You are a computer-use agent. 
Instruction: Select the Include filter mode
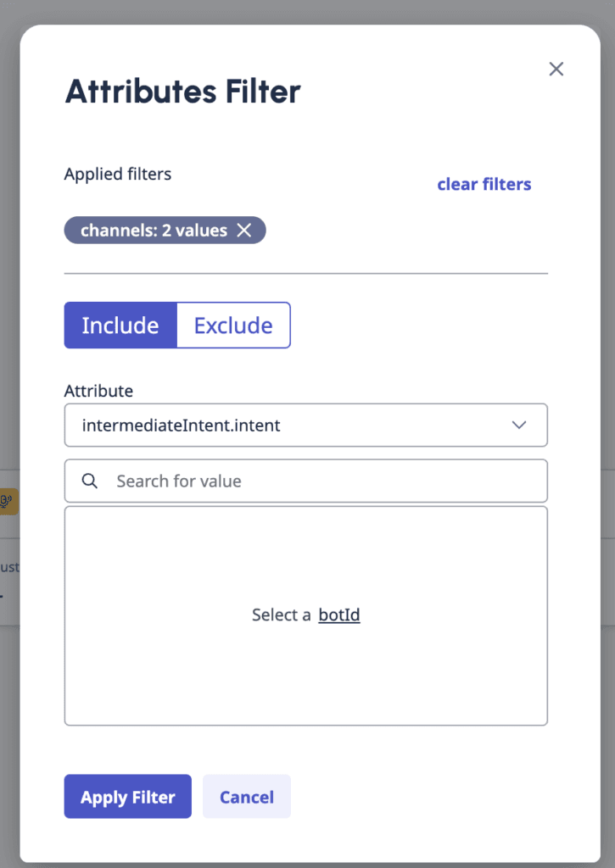120,325
